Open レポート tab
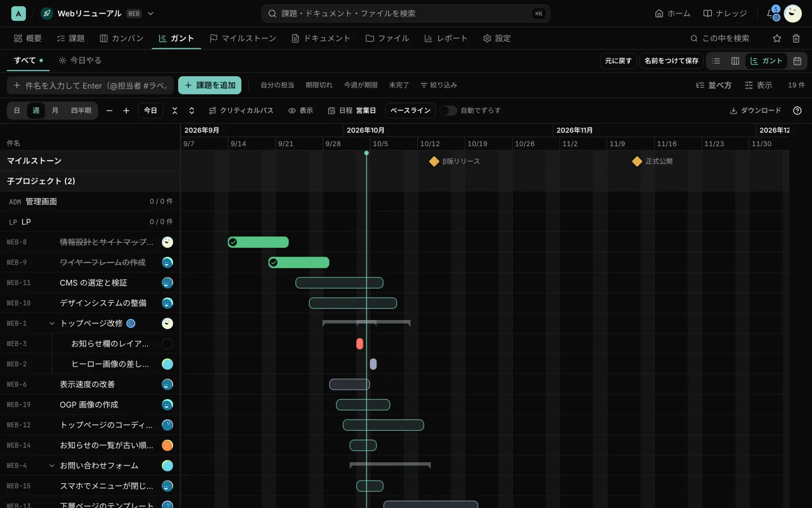Screen dimensions: 812x508 click(446, 39)
